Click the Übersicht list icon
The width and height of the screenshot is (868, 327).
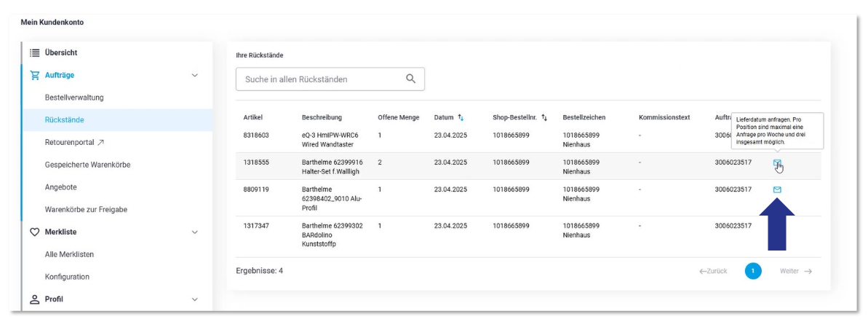(x=34, y=52)
